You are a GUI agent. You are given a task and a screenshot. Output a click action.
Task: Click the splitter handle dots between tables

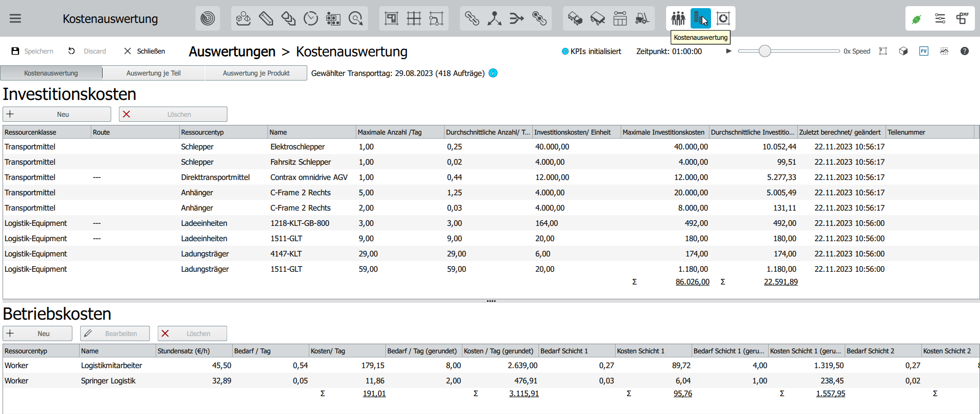491,301
